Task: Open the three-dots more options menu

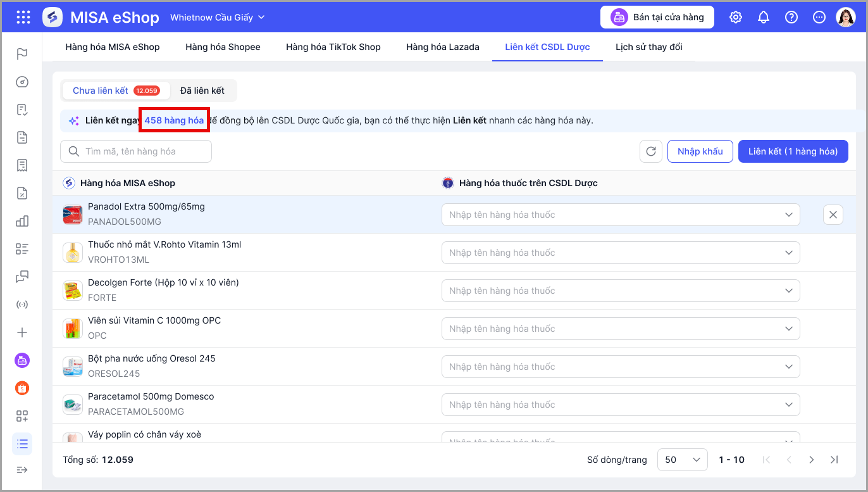Action: click(x=819, y=17)
